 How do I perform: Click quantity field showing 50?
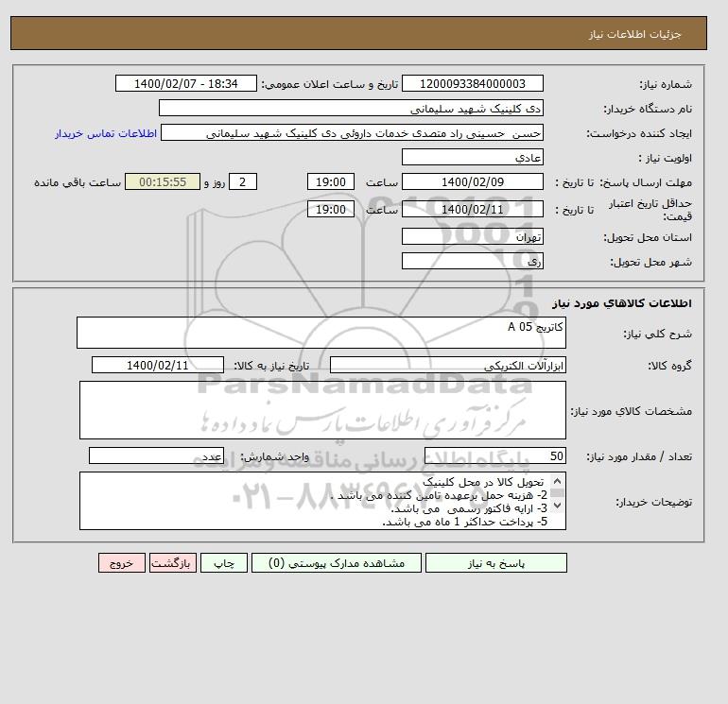point(494,455)
